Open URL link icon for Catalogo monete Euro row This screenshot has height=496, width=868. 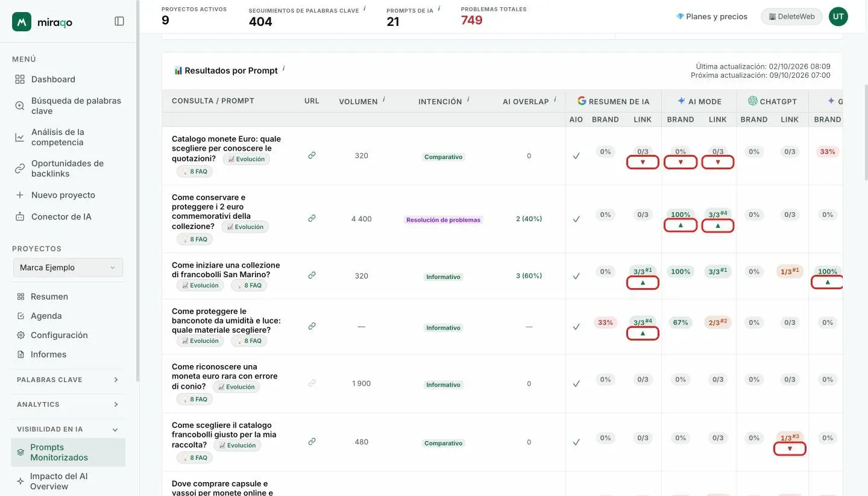pyautogui.click(x=312, y=155)
